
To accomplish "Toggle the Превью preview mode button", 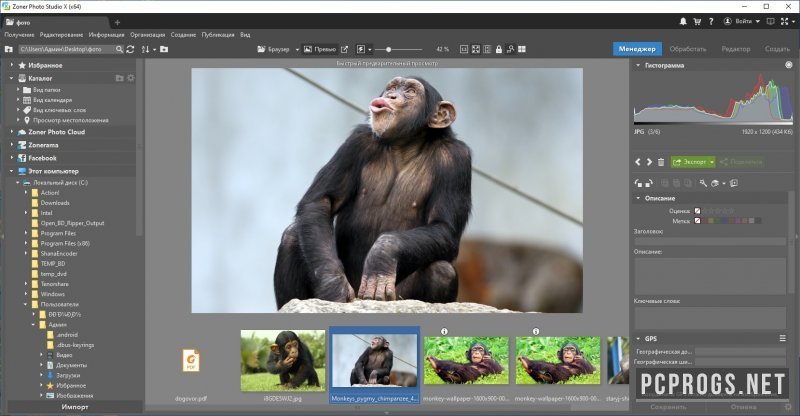I will (320, 50).
